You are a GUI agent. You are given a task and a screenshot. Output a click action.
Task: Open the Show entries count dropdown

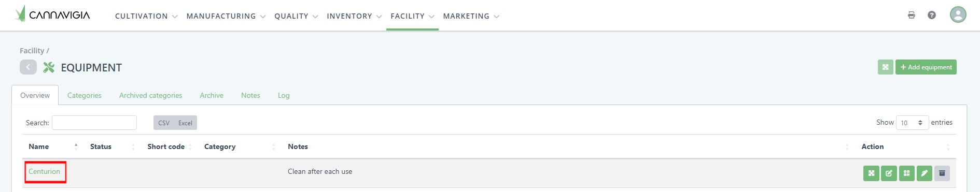tap(912, 123)
